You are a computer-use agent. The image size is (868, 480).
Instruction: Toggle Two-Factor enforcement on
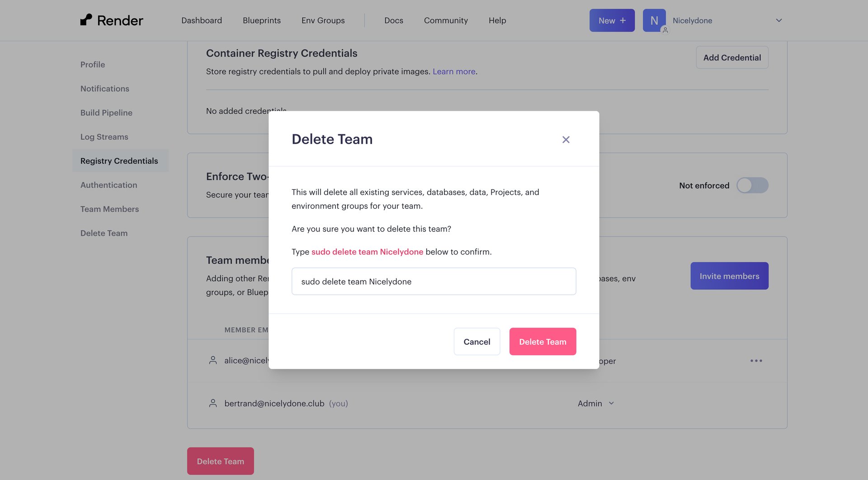pyautogui.click(x=752, y=185)
